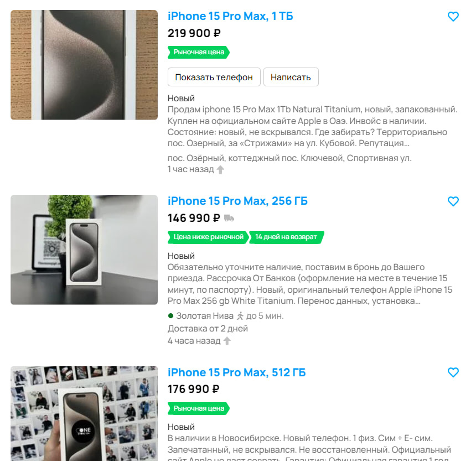
Task: Click the Написать button
Action: pos(291,77)
